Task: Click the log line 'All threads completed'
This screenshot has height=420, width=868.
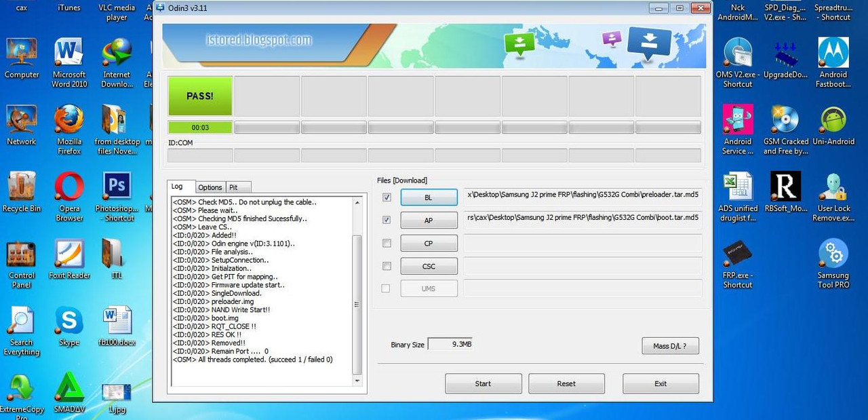Action: 253,360
